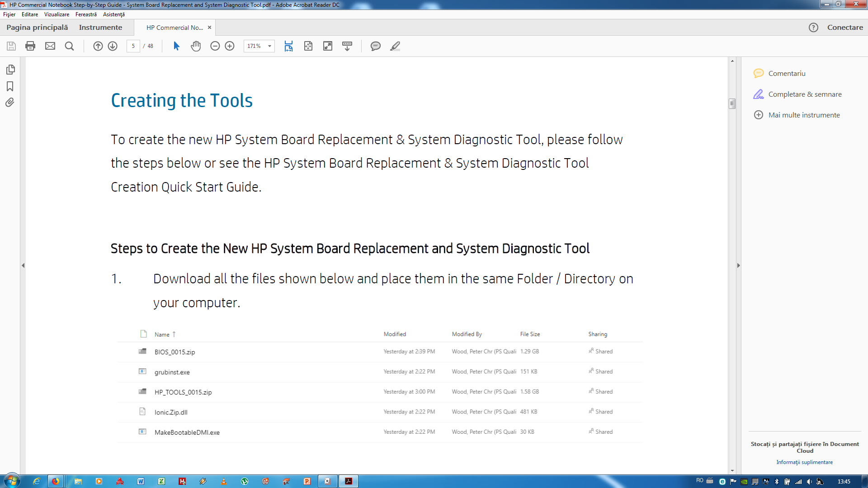The height and width of the screenshot is (488, 868).
Task: Open the bookmarks panel icon
Action: 10,86
